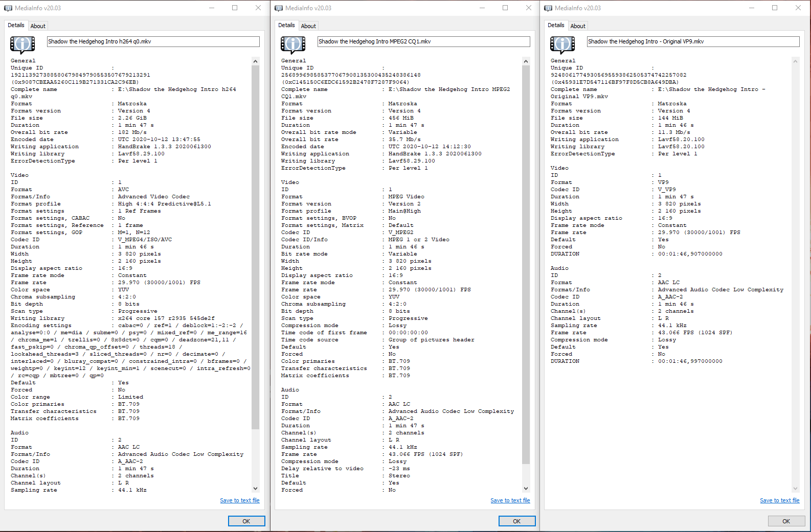This screenshot has height=532, width=811.
Task: Open About tab in MPEG2 CQ1 window
Action: 308,26
